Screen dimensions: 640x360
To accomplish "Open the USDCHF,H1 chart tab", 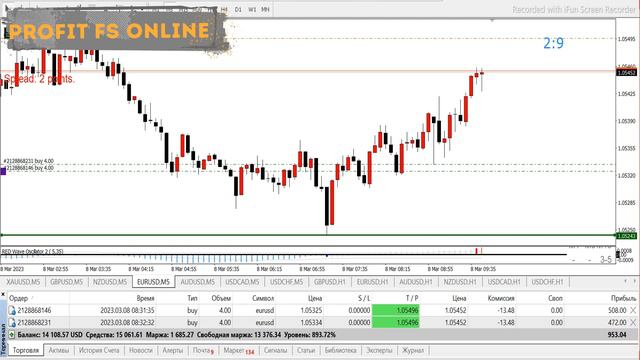I will [x=547, y=282].
